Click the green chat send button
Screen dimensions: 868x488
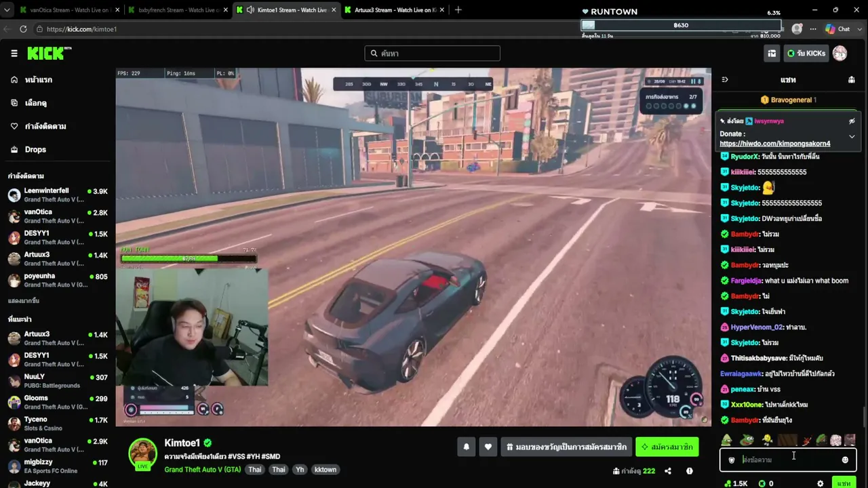pyautogui.click(x=844, y=483)
